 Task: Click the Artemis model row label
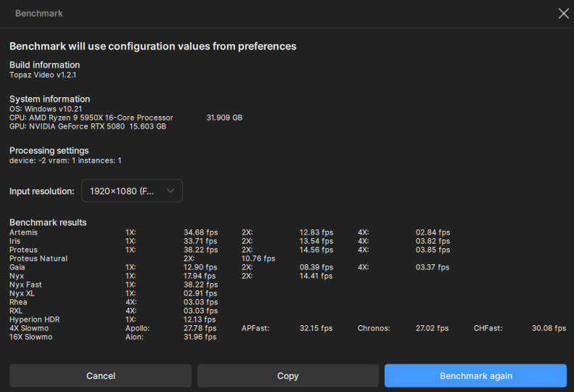(23, 232)
